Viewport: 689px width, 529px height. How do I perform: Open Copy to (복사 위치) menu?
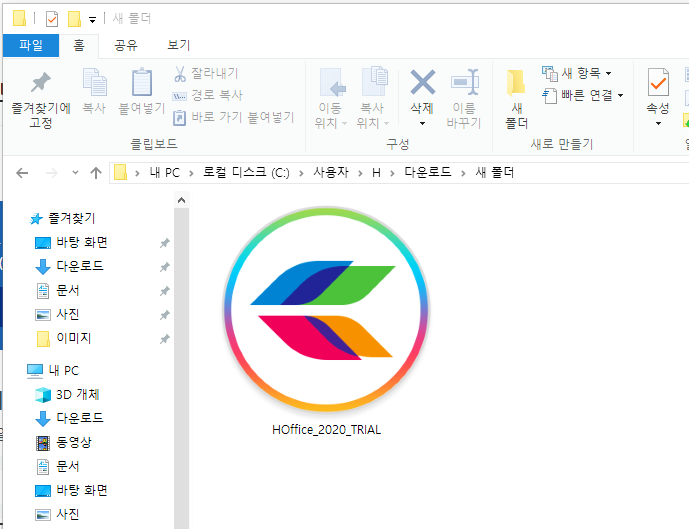pos(373,98)
